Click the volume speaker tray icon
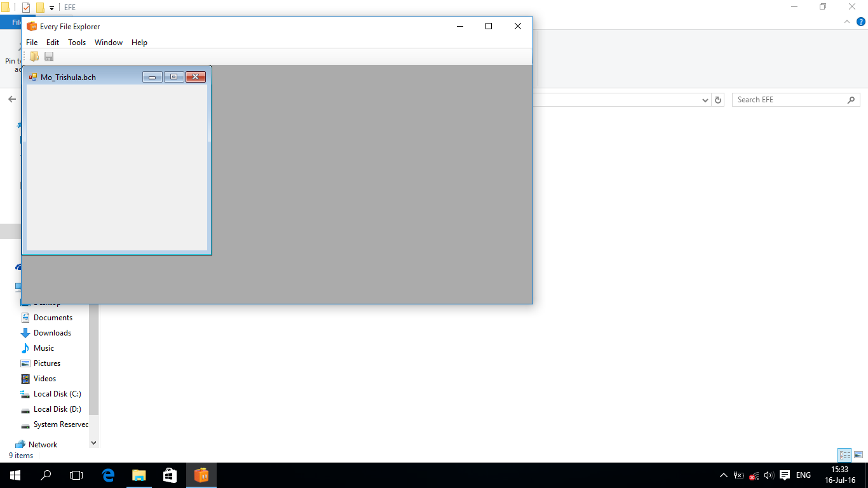The image size is (868, 488). point(769,475)
